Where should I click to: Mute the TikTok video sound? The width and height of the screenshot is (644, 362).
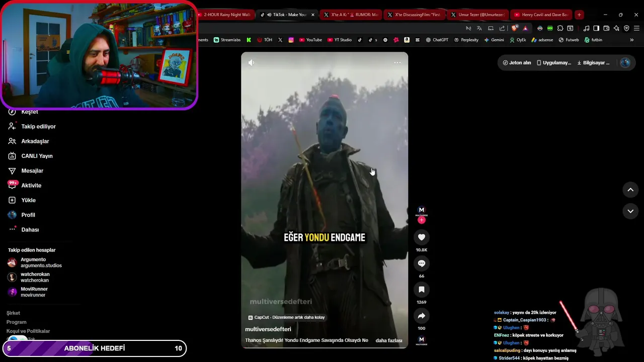pyautogui.click(x=251, y=62)
